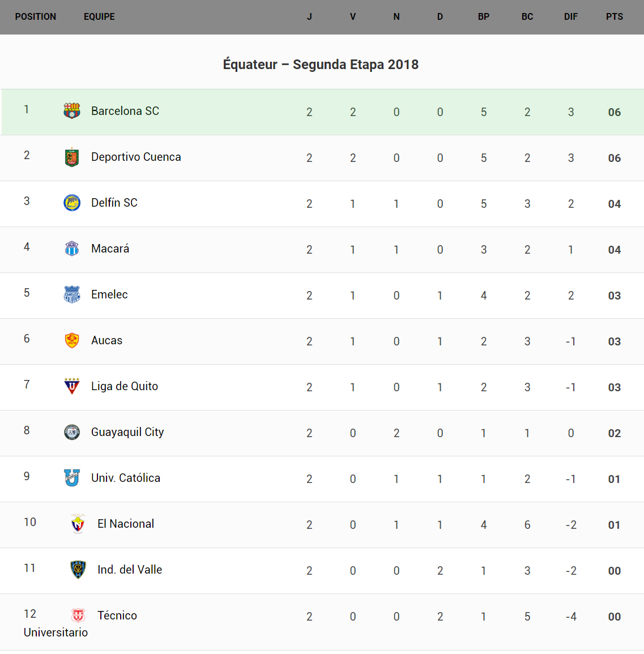The width and height of the screenshot is (644, 654).
Task: Click the Deportivo Cuenca team logo
Action: point(72,157)
